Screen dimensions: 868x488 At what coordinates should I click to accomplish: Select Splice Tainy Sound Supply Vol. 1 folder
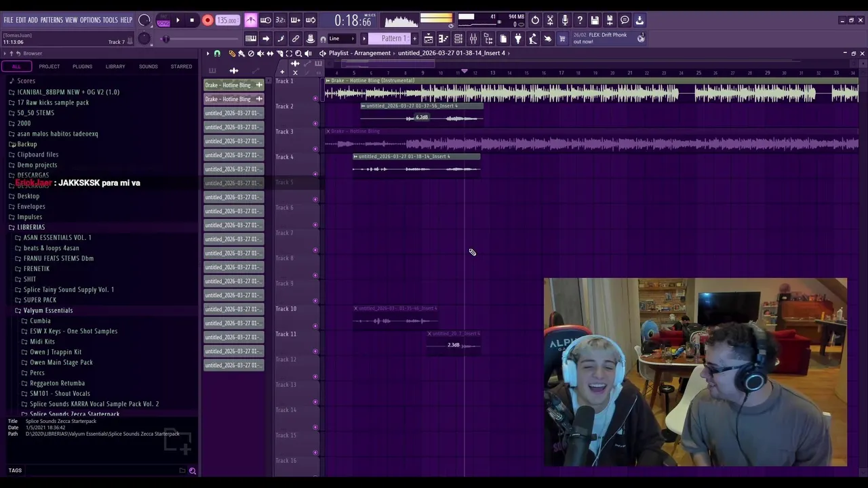pos(68,289)
